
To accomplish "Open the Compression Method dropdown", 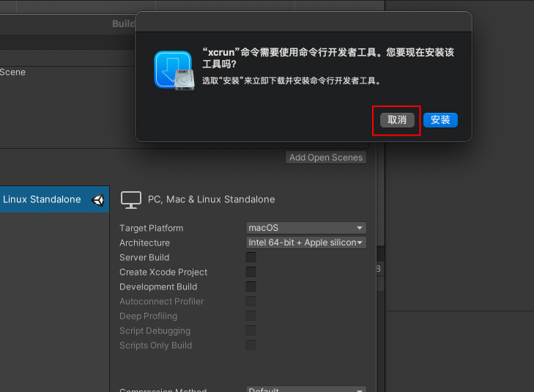I will (305, 390).
